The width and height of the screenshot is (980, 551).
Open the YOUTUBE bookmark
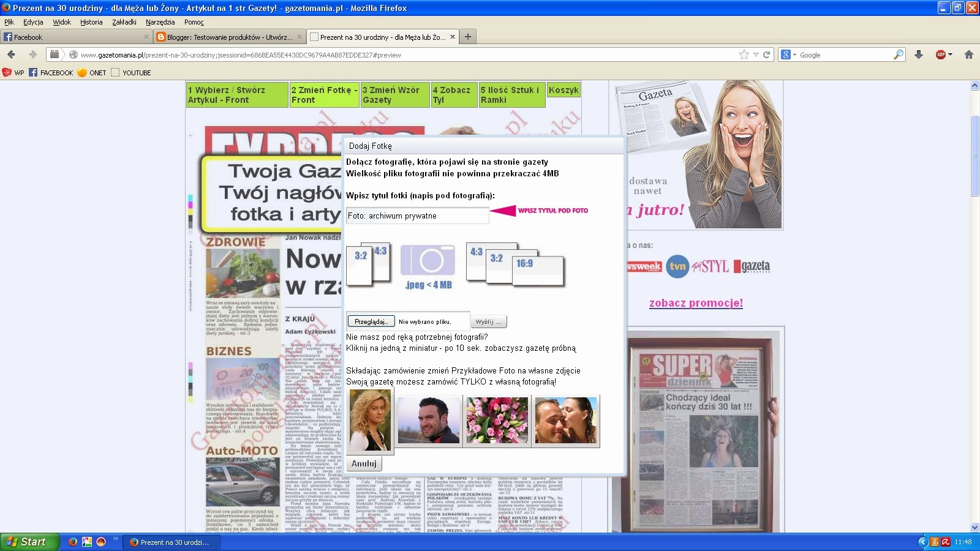tap(131, 72)
